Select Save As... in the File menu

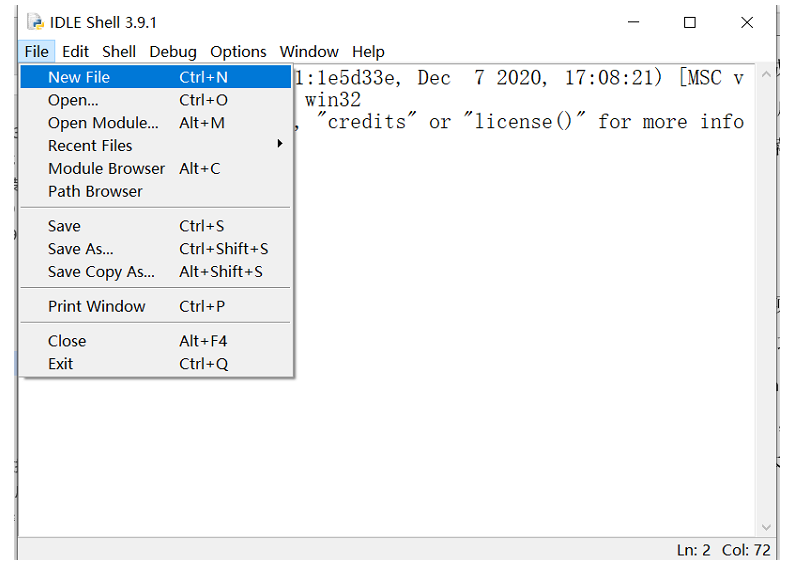tap(155, 249)
